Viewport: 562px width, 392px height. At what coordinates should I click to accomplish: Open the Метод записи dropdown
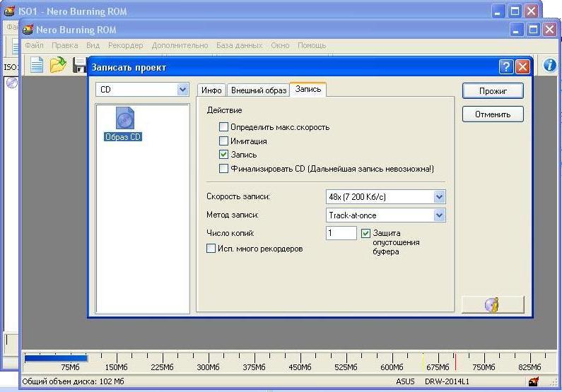click(439, 215)
